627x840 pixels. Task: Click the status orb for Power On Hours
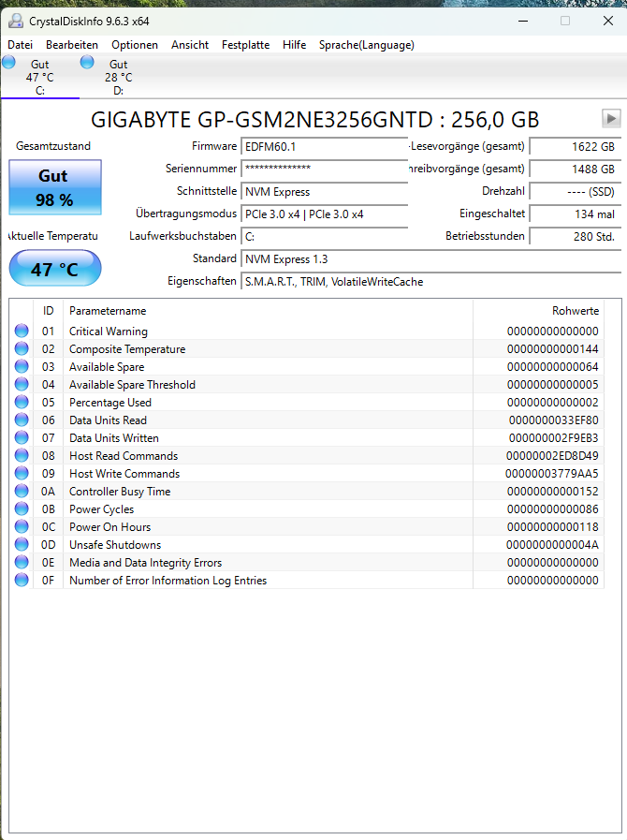(x=22, y=526)
